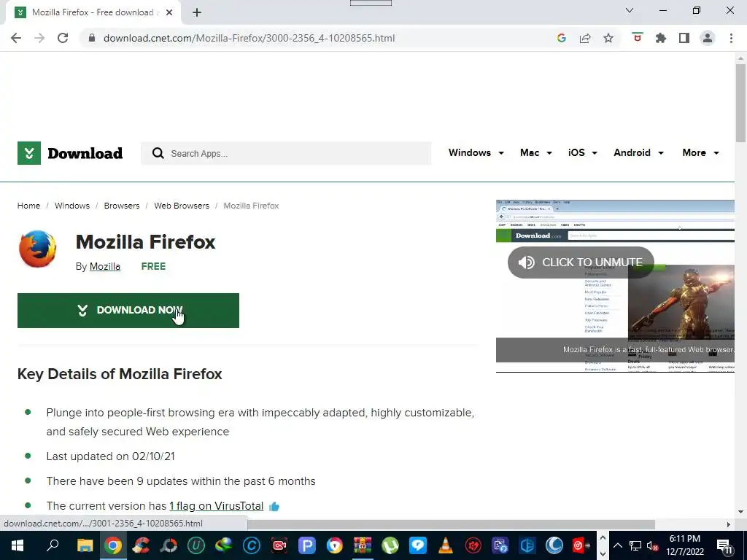Open the IObit Uninstaller taskbar icon

click(196, 545)
